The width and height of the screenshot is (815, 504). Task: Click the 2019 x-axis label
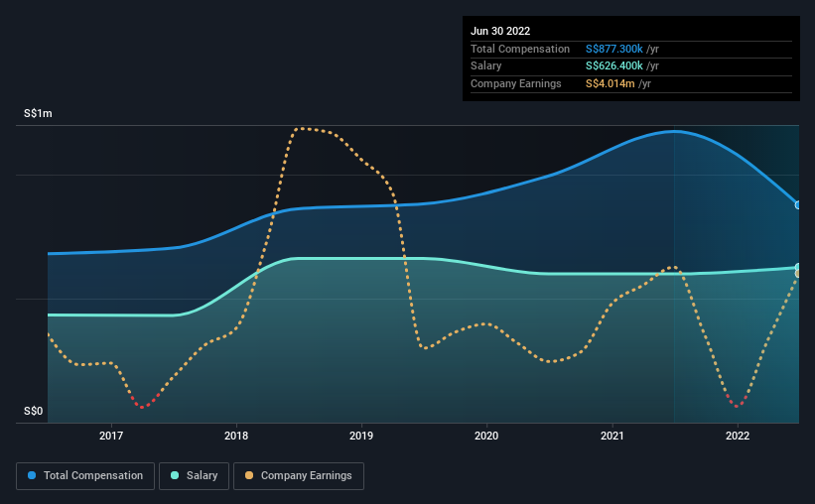[x=361, y=436]
